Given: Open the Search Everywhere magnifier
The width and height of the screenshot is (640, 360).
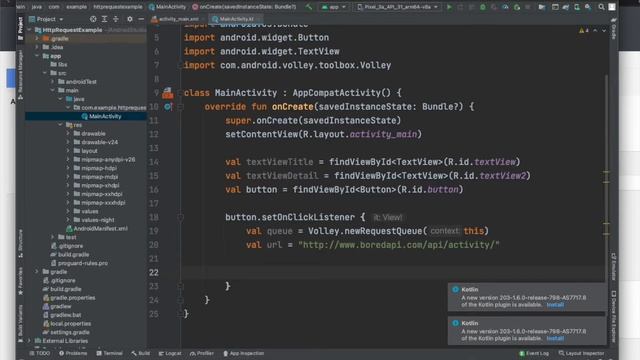Looking at the screenshot, I should tap(601, 7).
